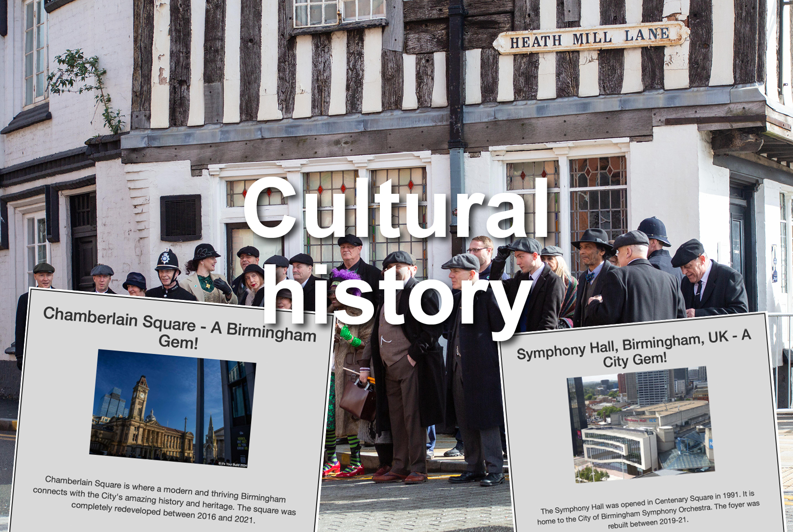Select the Chamberlain Square clock tower photo
The width and height of the screenshot is (793, 532).
[172, 406]
